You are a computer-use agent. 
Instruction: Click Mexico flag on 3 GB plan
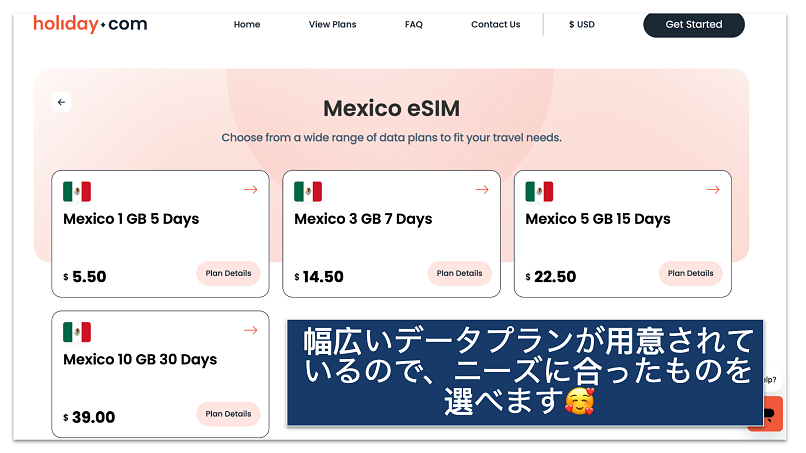pos(308,191)
